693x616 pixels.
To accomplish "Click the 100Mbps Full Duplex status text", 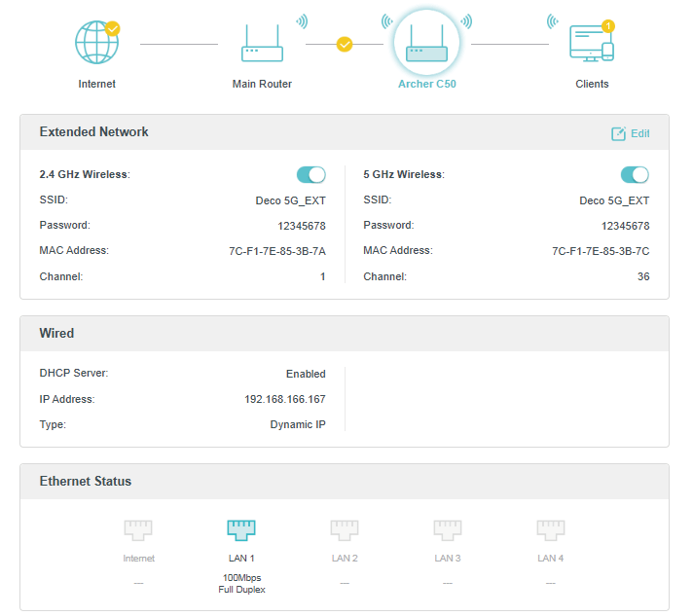I will (241, 584).
